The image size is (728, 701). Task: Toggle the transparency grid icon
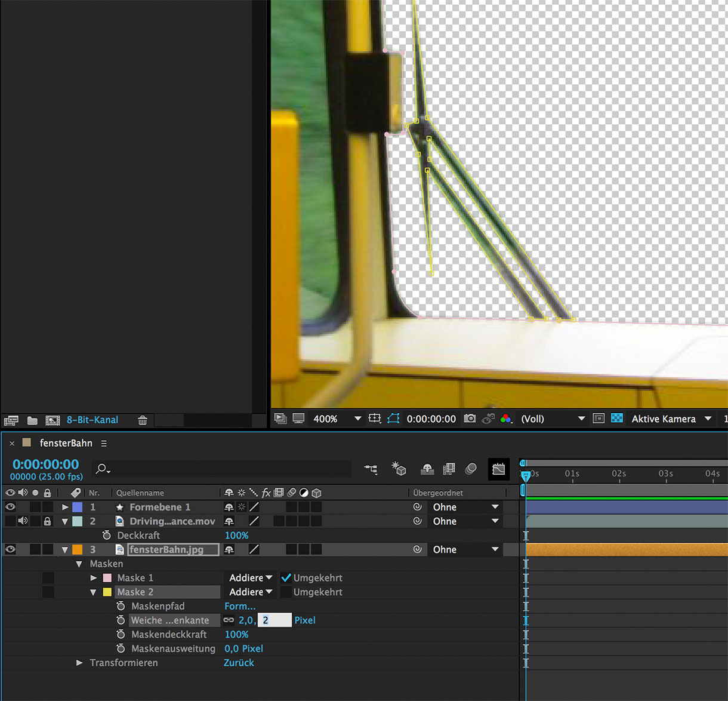617,419
